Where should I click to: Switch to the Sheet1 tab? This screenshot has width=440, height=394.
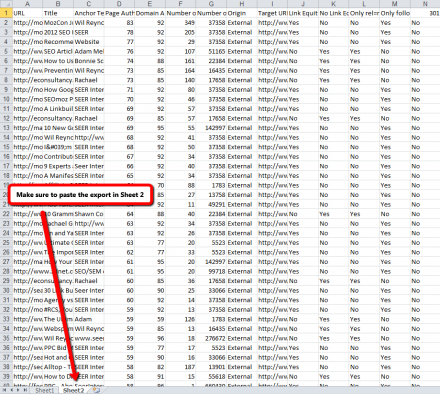click(x=44, y=390)
